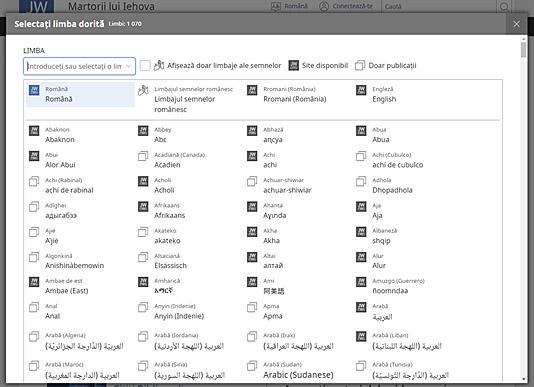
Task: Choose Anishinàbemowin (Algonkină) language
Action: (x=80, y=261)
